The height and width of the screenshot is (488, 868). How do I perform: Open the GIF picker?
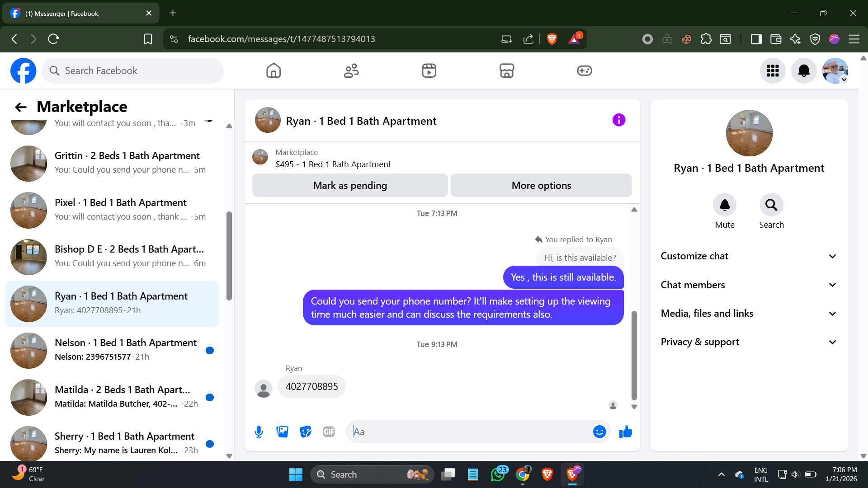[x=329, y=432]
